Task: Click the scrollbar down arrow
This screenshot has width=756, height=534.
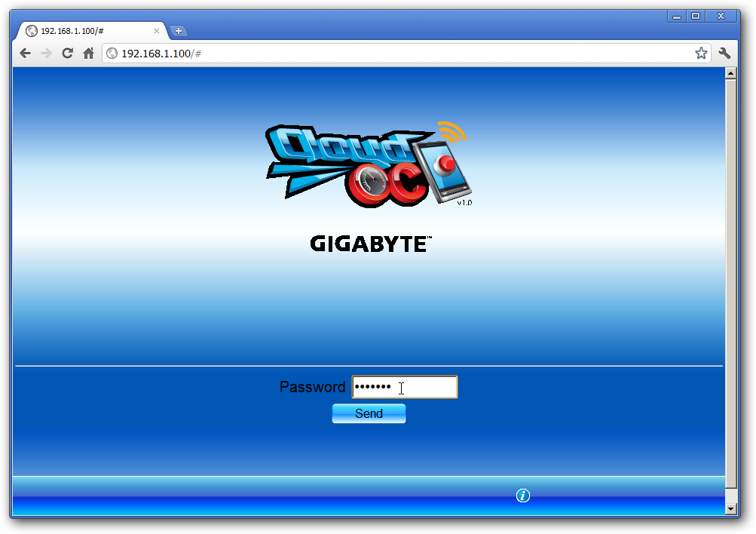Action: [x=730, y=508]
